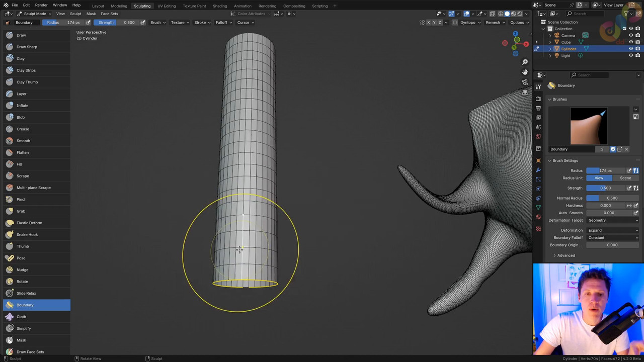
Task: Toggle camera view in viewport
Action: (x=525, y=82)
